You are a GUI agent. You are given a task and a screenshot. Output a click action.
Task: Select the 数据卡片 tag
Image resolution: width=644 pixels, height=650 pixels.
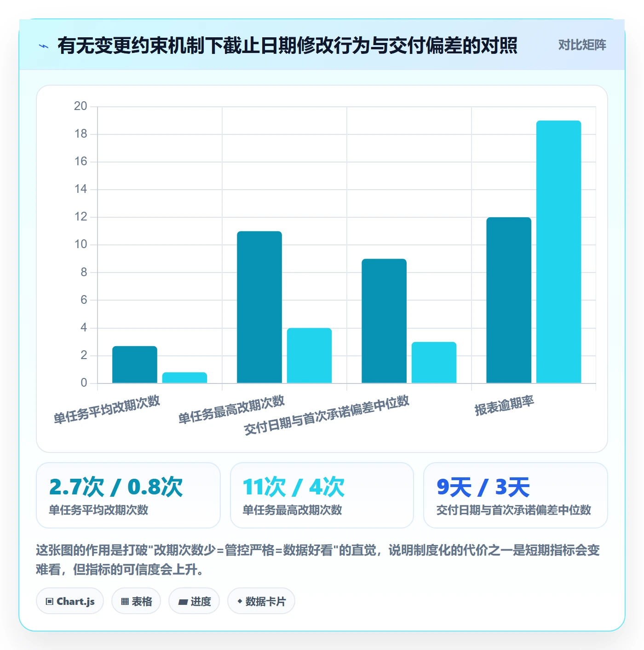click(x=261, y=601)
